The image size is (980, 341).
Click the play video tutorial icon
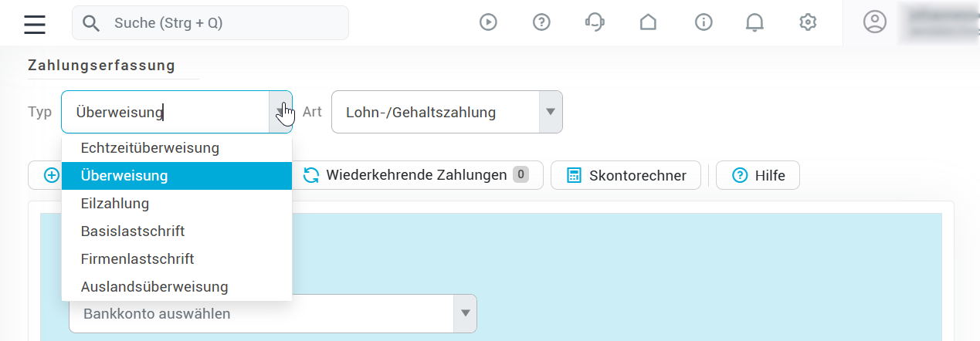click(x=488, y=22)
